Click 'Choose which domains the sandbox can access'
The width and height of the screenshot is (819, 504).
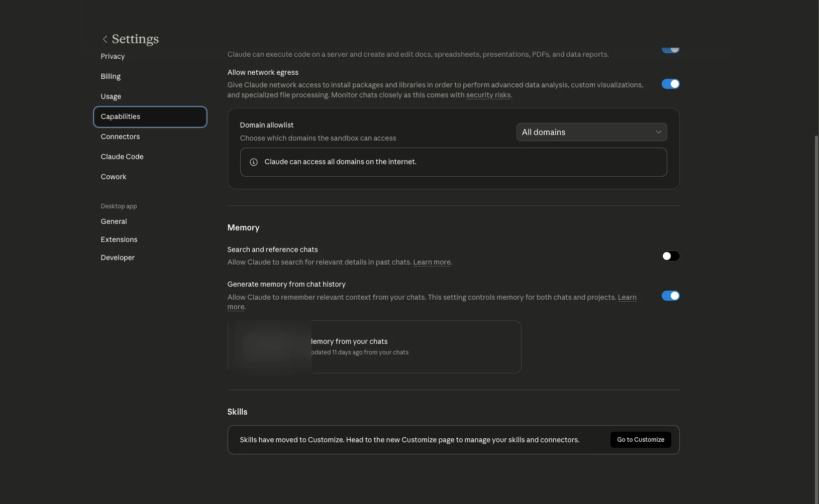[318, 138]
